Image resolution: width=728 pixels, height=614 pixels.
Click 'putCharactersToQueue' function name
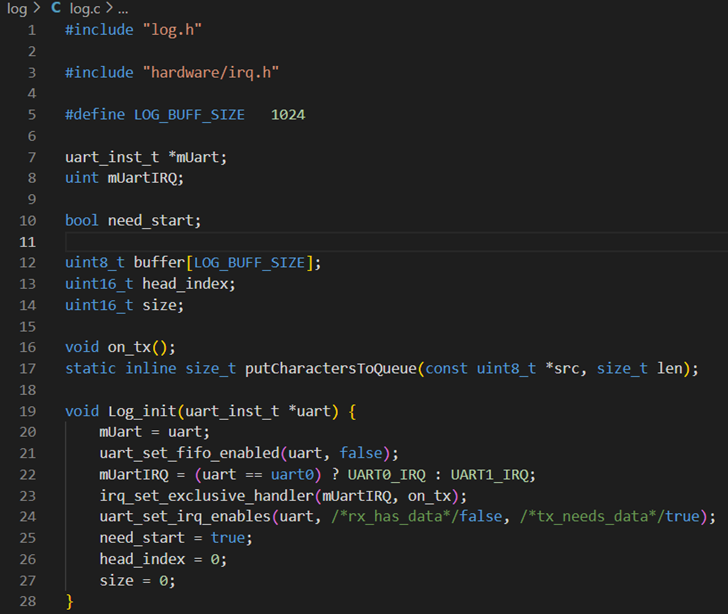coord(331,368)
